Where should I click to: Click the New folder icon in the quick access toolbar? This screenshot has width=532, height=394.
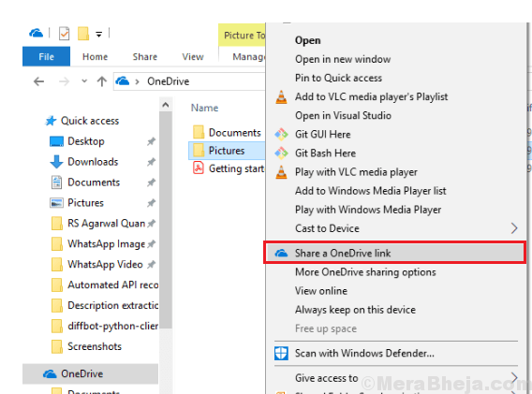pos(83,34)
